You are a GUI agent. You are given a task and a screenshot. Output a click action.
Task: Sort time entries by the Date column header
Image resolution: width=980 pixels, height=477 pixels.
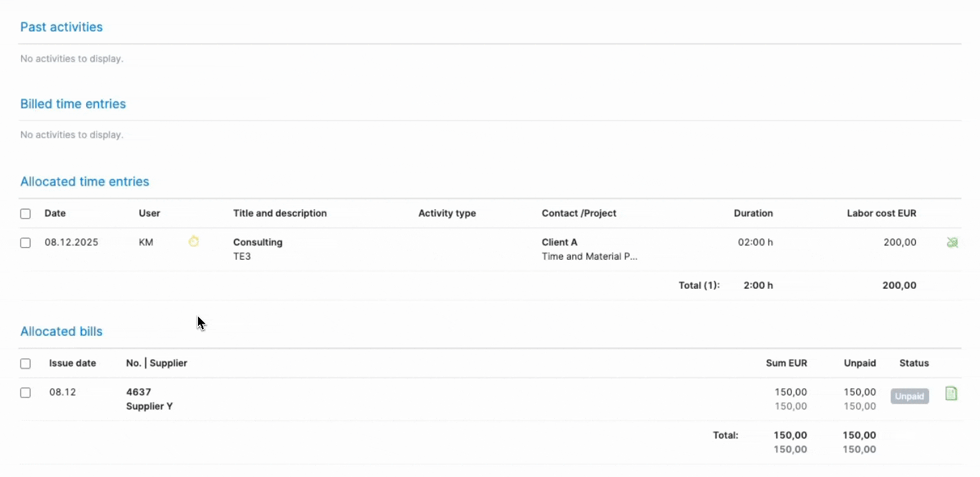coord(55,213)
